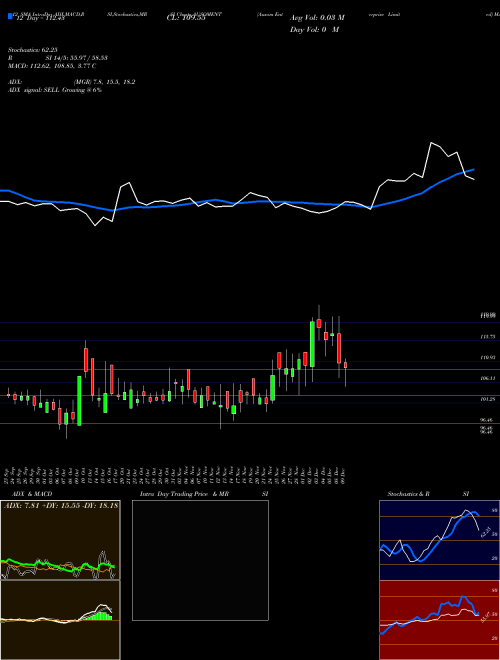
Task: Click the Stochastics & RSI panel title
Action: pos(428,494)
